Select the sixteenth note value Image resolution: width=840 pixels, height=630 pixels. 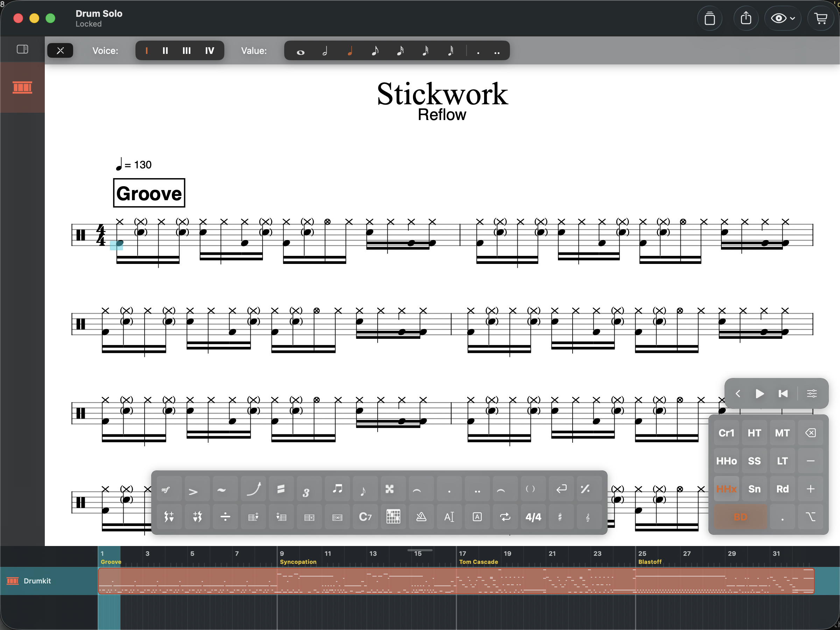click(400, 50)
